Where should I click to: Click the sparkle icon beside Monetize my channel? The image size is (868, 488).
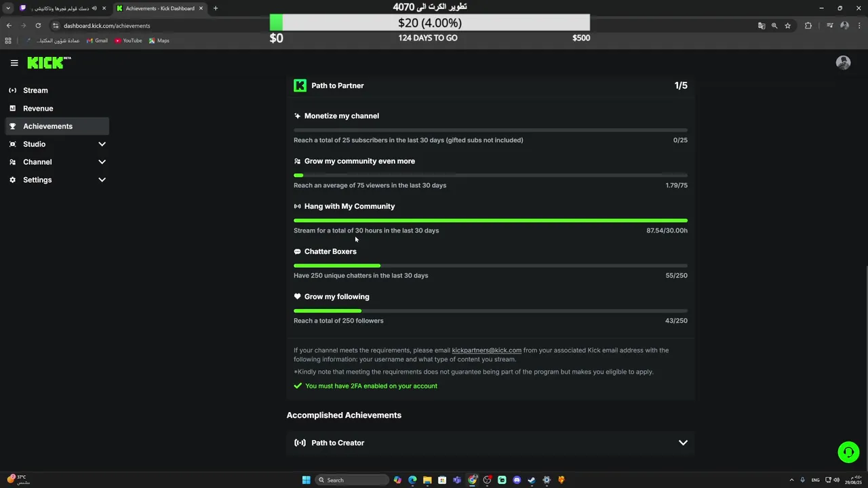click(297, 116)
